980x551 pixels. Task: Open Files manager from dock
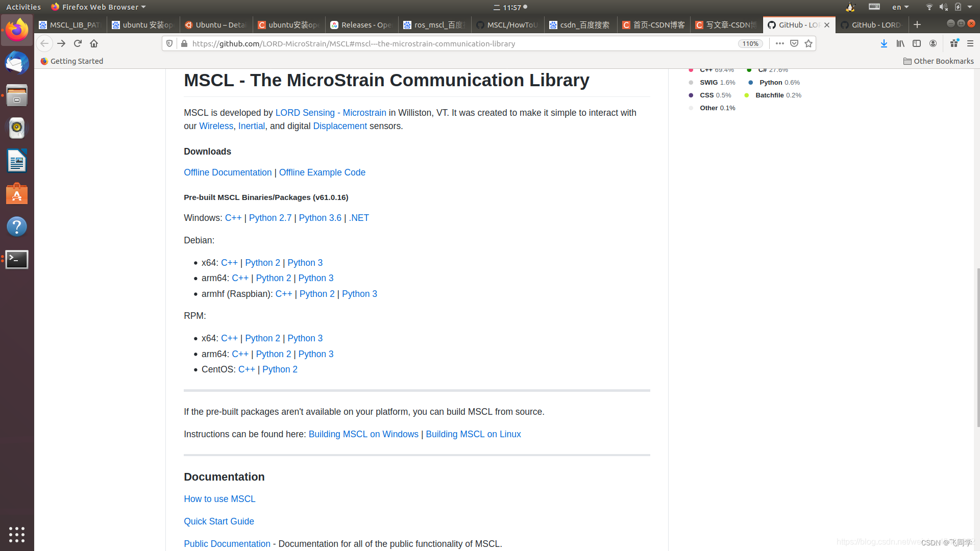pyautogui.click(x=17, y=95)
